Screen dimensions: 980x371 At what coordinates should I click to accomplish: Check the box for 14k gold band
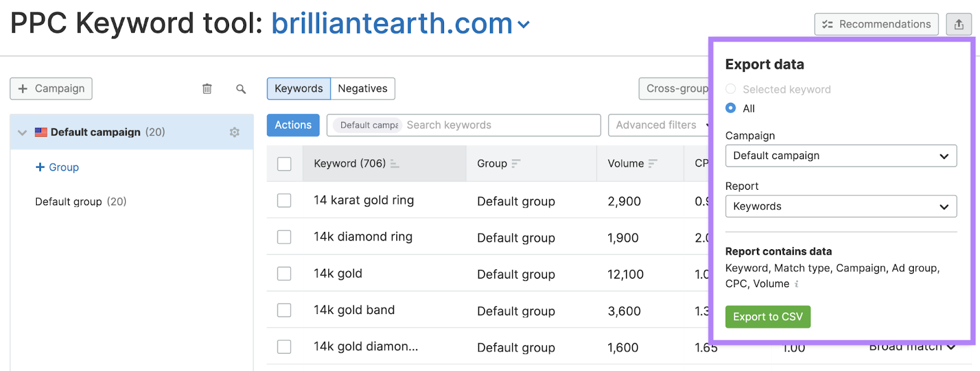point(284,310)
